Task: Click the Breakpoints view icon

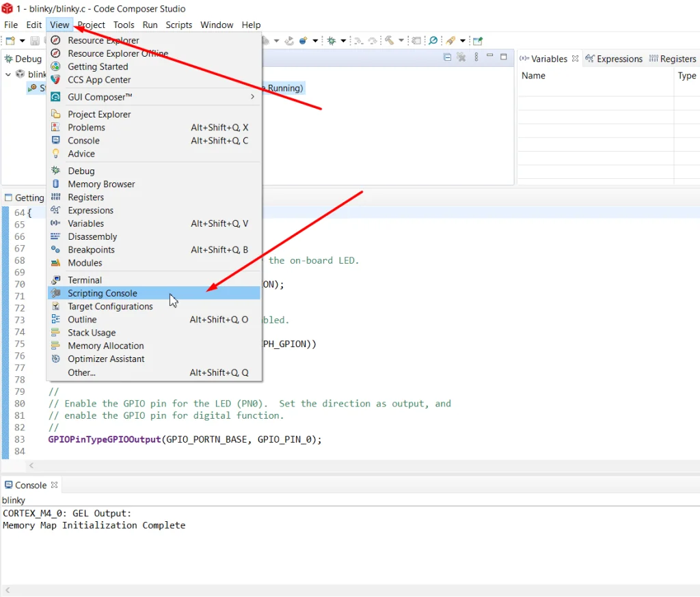Action: point(55,249)
